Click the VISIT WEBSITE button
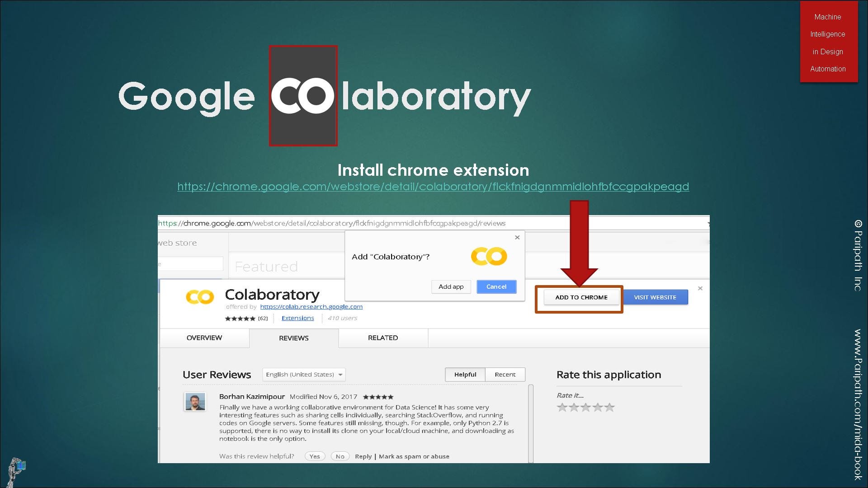 click(x=655, y=297)
